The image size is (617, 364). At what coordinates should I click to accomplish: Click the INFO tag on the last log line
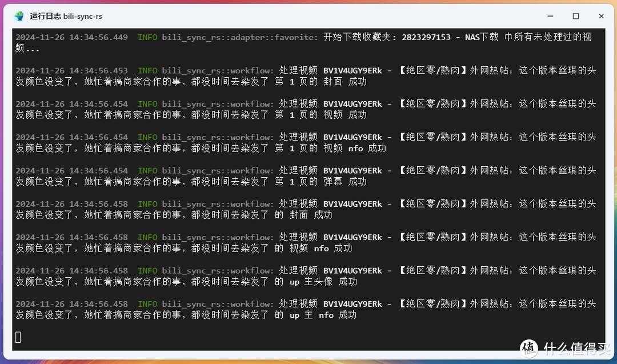pos(147,303)
